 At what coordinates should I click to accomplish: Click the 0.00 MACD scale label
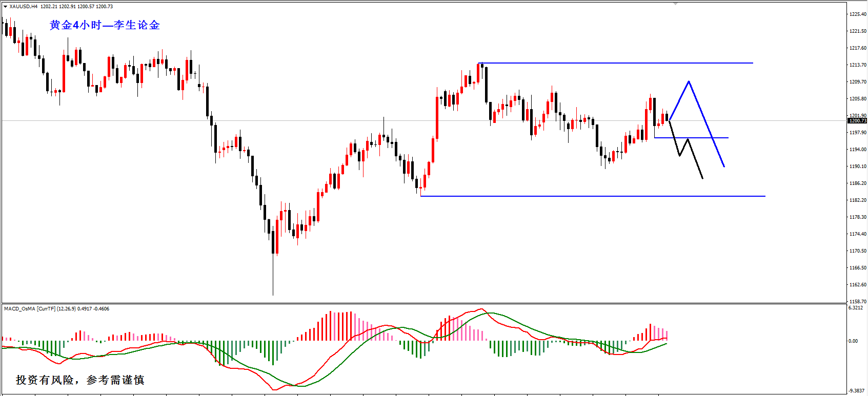point(853,341)
